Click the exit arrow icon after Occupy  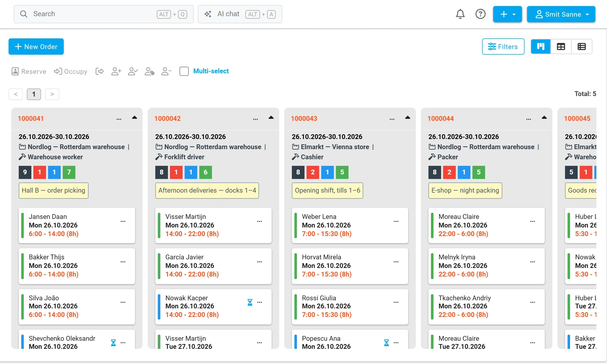100,72
